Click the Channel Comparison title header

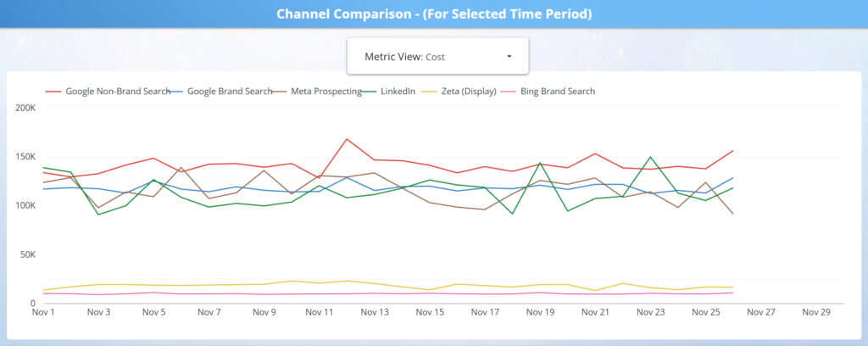pyautogui.click(x=434, y=14)
